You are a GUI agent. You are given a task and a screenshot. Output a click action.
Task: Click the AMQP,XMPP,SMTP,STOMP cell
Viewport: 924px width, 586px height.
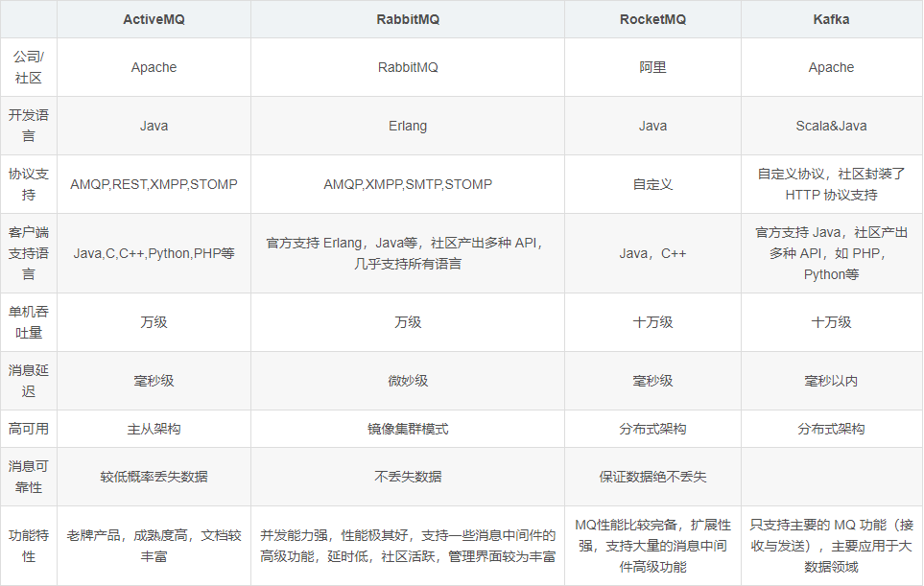(x=408, y=184)
